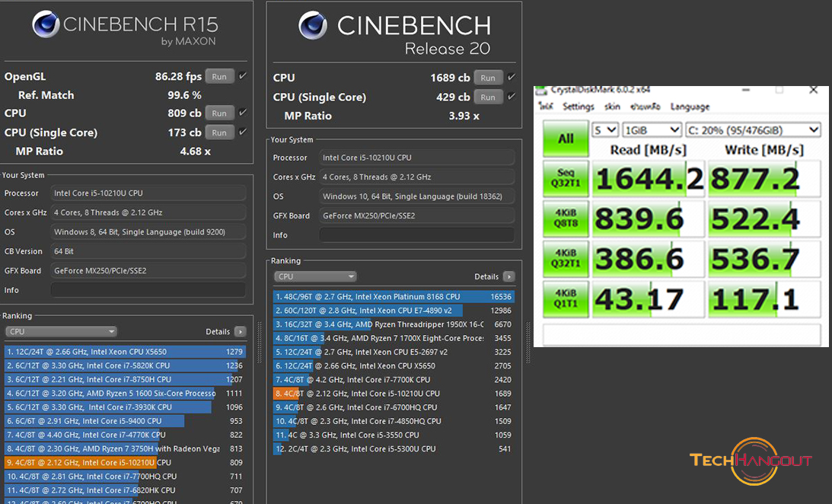
Task: Click the Cinebench Release 20 logo sphere
Action: 313,25
